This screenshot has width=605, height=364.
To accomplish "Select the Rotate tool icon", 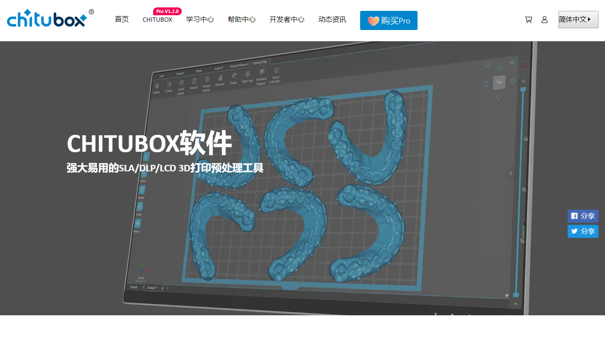I will coord(143,190).
